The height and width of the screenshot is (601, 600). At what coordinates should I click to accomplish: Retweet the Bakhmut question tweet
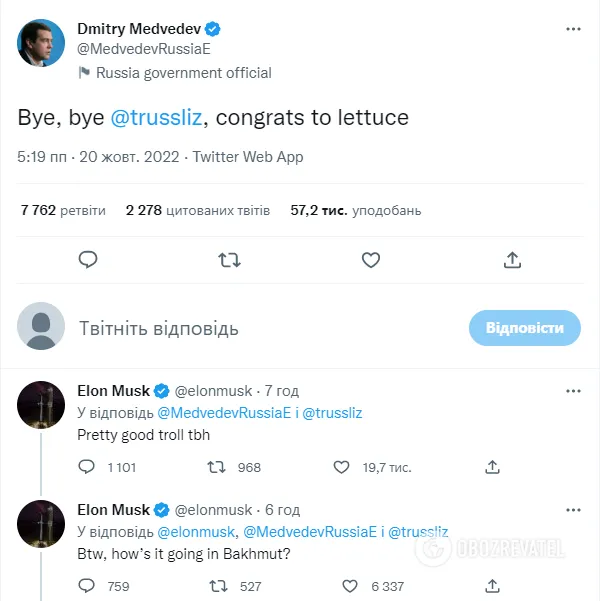tap(215, 586)
